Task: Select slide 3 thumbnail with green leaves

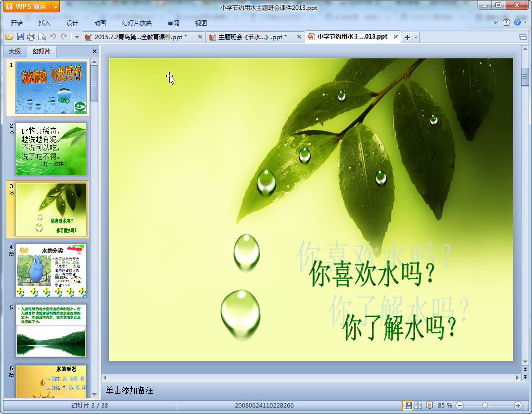Action: (51, 209)
